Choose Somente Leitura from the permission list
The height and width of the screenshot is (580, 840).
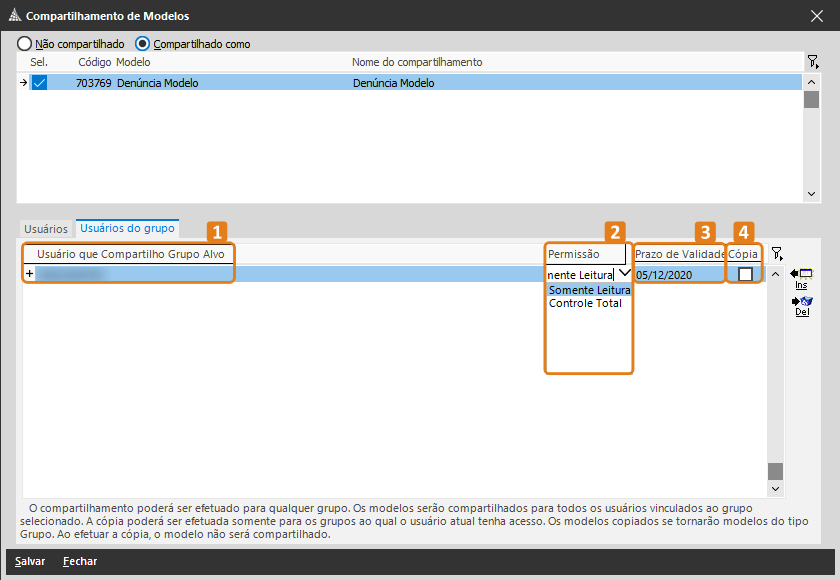click(589, 290)
